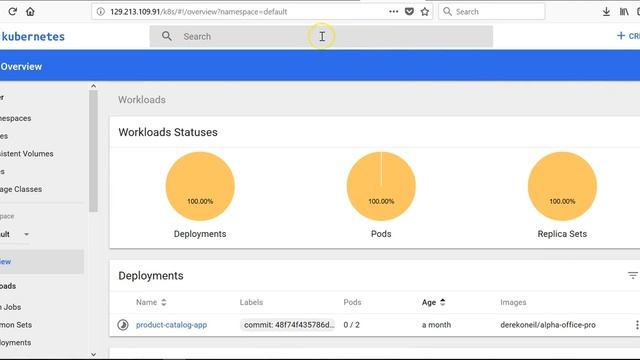This screenshot has width=640, height=360.
Task: Click magnifier icon in Kubernetes search bar
Action: [167, 36]
